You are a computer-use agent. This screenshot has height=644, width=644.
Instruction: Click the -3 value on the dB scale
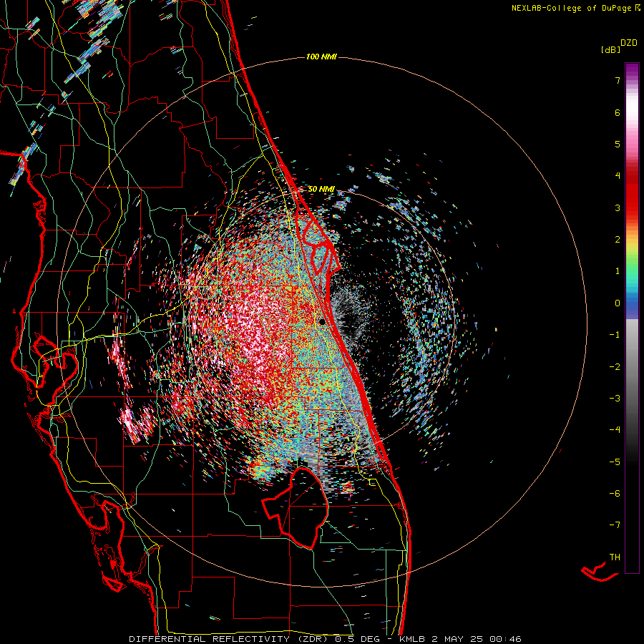[615, 399]
